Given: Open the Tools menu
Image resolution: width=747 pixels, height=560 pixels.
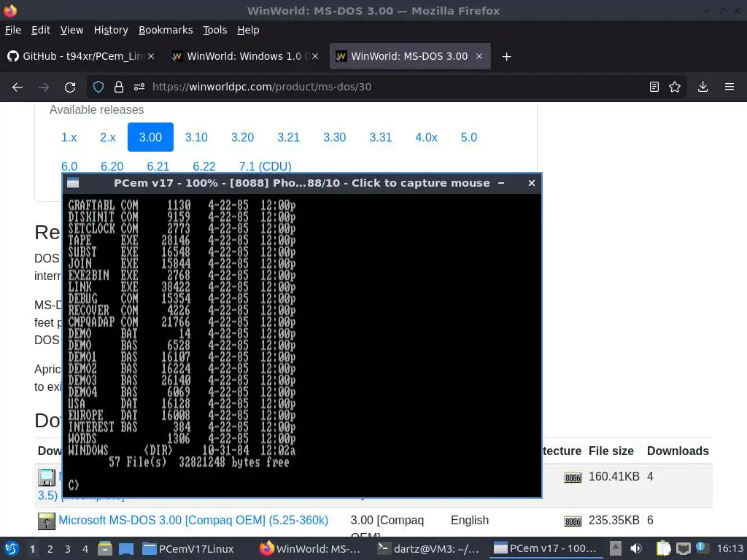Looking at the screenshot, I should 215,30.
